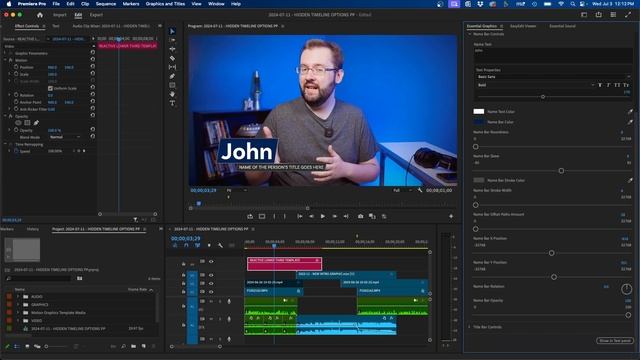Select the Razor tool

172,58
